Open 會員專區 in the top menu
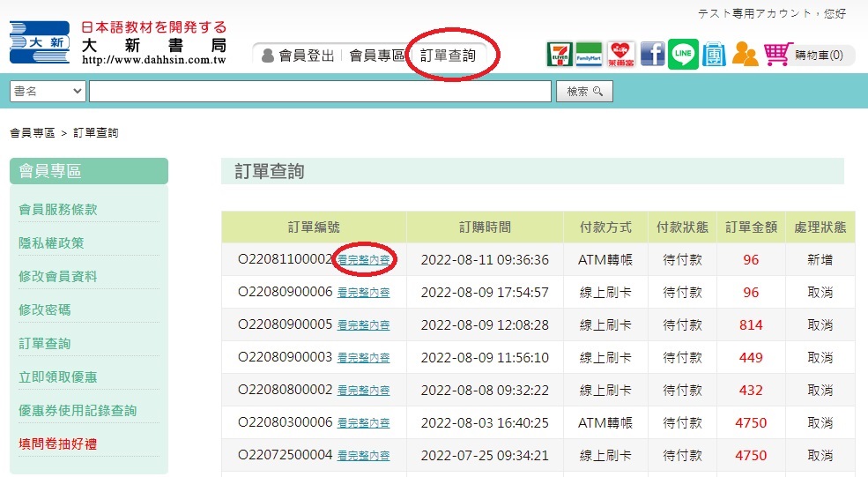The image size is (868, 477). coord(376,56)
